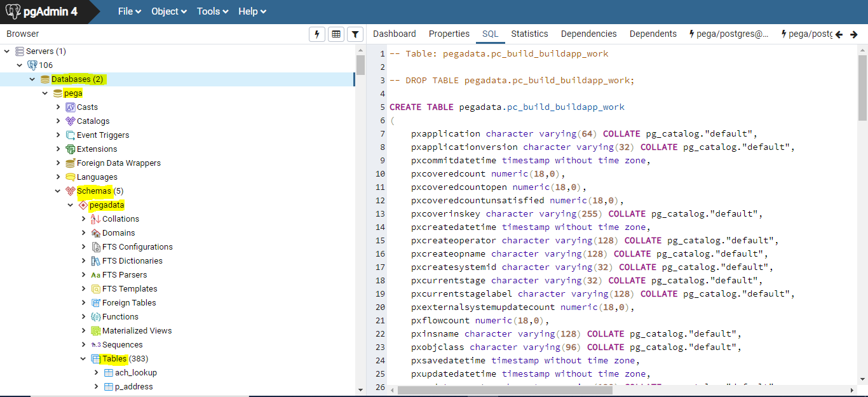This screenshot has height=397, width=868.
Task: Switch to the Statistics tab
Action: point(529,34)
